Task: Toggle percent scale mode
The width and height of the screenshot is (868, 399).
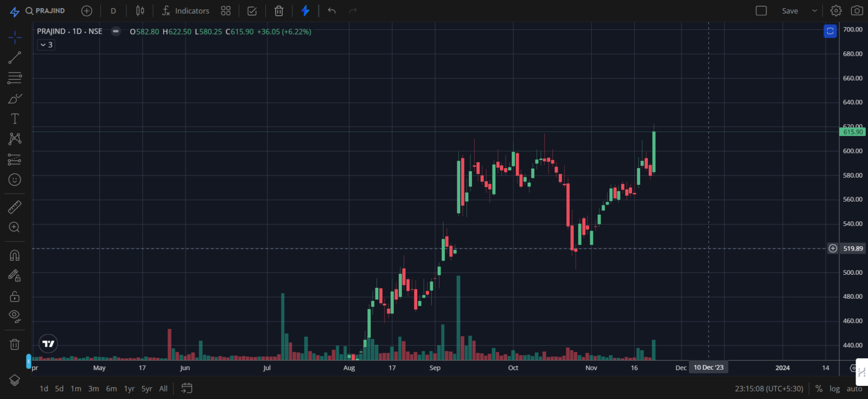Action: (x=819, y=389)
